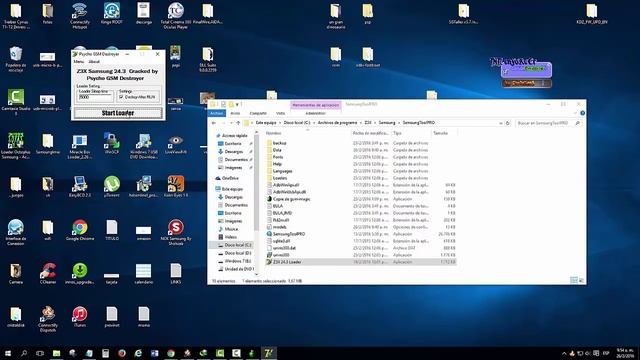Screen dimensions: 640x360
Task: Select the Google Chrome desktop icon
Action: (80, 231)
